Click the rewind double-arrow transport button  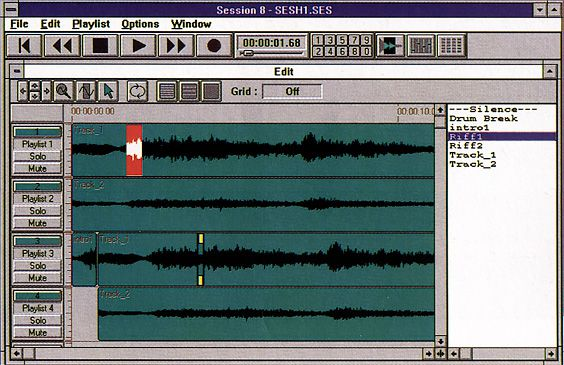coord(62,46)
